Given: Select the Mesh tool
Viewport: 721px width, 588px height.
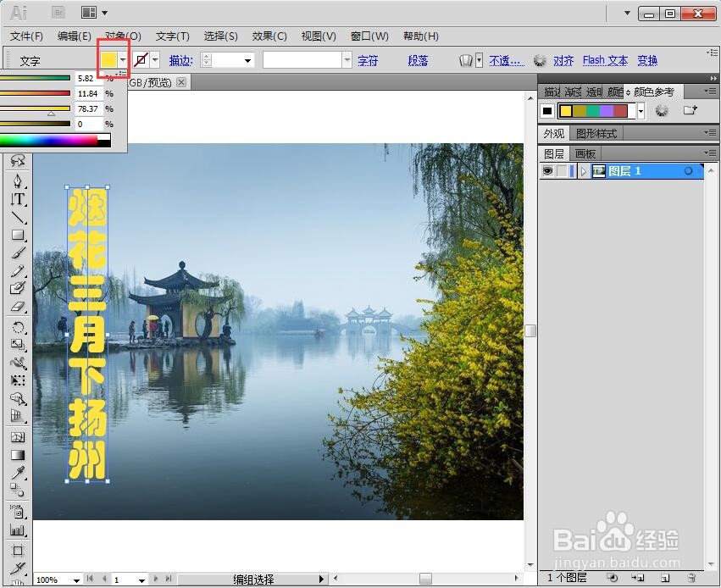Looking at the screenshot, I should [x=18, y=437].
